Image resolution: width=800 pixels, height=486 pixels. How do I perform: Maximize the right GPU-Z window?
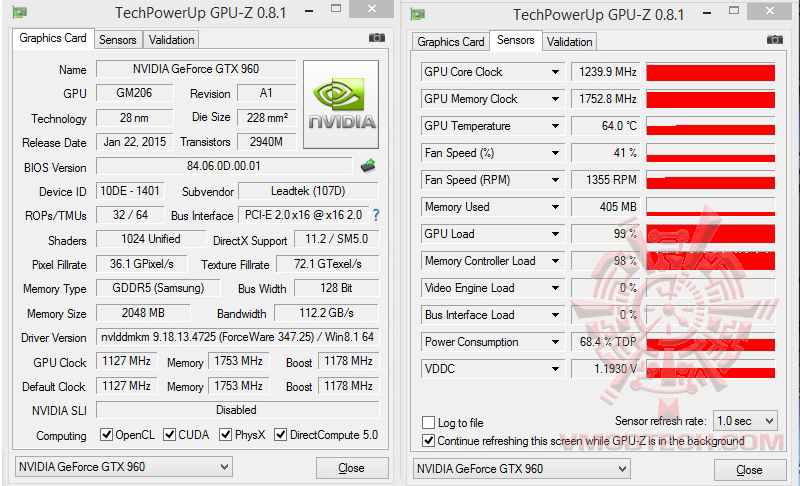coord(734,11)
